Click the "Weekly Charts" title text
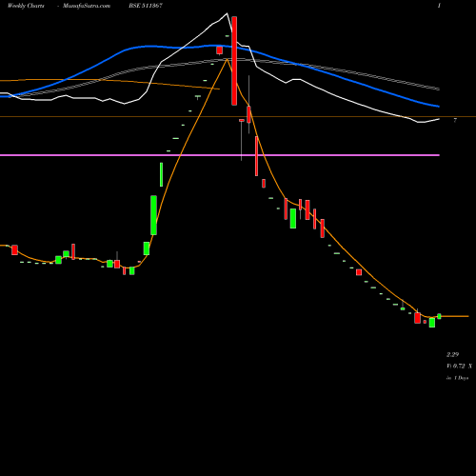Image resolution: width=476 pixels, height=476 pixels. [x=26, y=6]
